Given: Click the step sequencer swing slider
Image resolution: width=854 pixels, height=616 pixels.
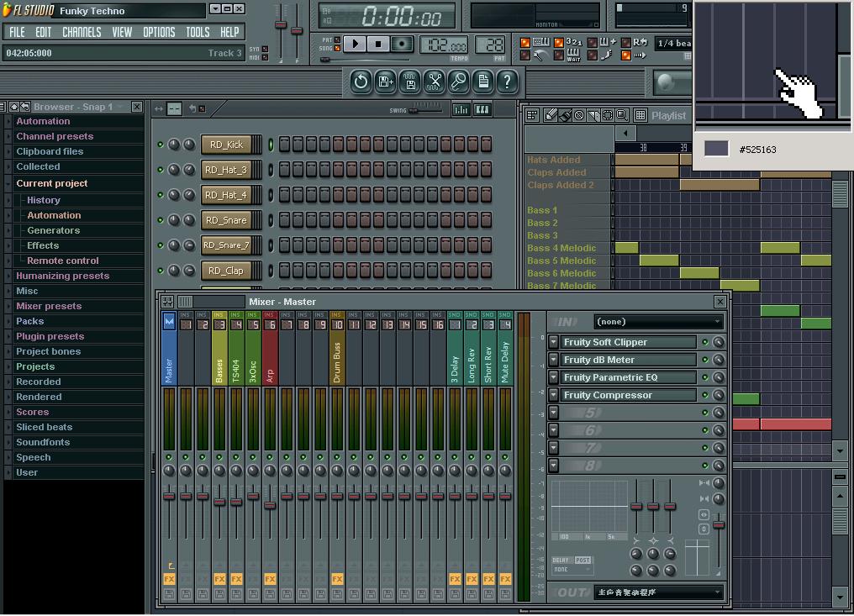Looking at the screenshot, I should tap(424, 111).
